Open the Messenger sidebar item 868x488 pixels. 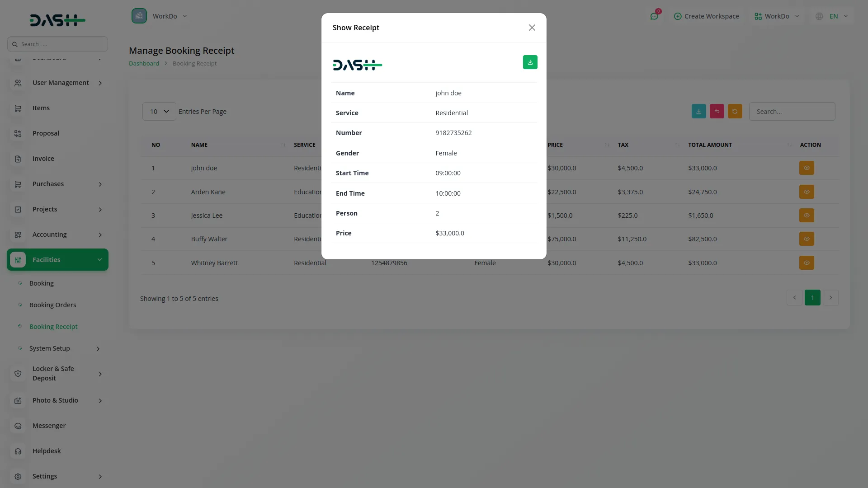(x=49, y=426)
